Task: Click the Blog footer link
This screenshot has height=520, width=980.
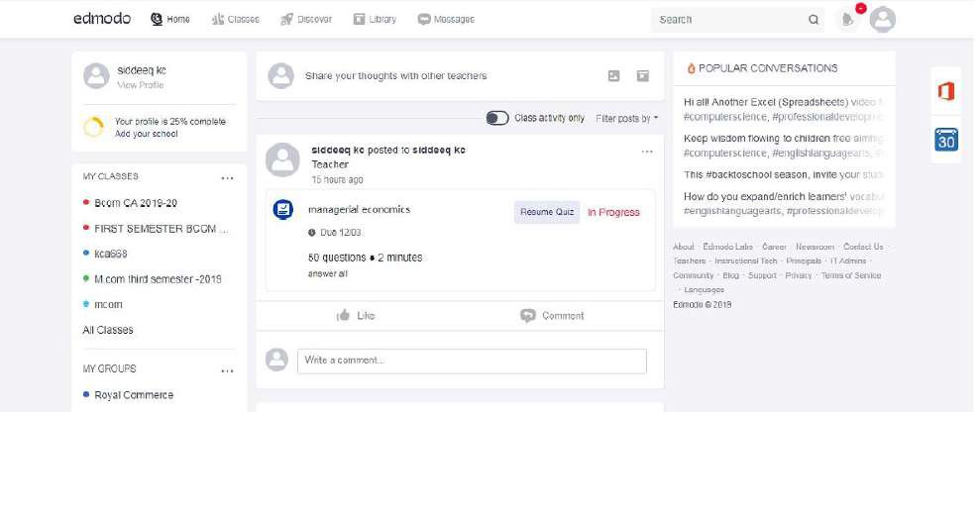Action: click(730, 275)
